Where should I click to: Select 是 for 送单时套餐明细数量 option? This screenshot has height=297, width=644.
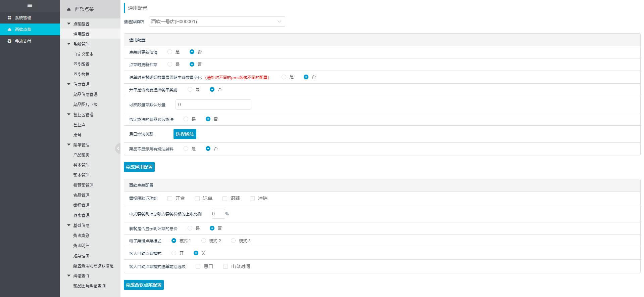coord(284,77)
